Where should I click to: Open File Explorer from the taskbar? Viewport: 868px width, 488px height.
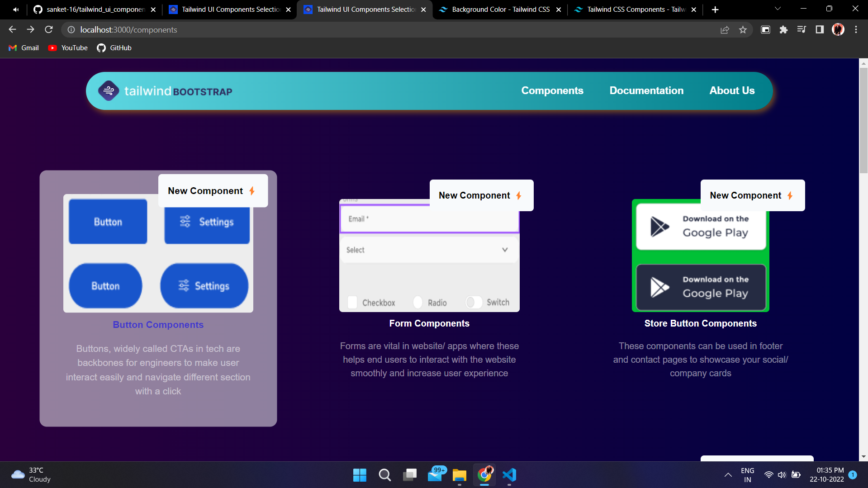click(x=459, y=475)
